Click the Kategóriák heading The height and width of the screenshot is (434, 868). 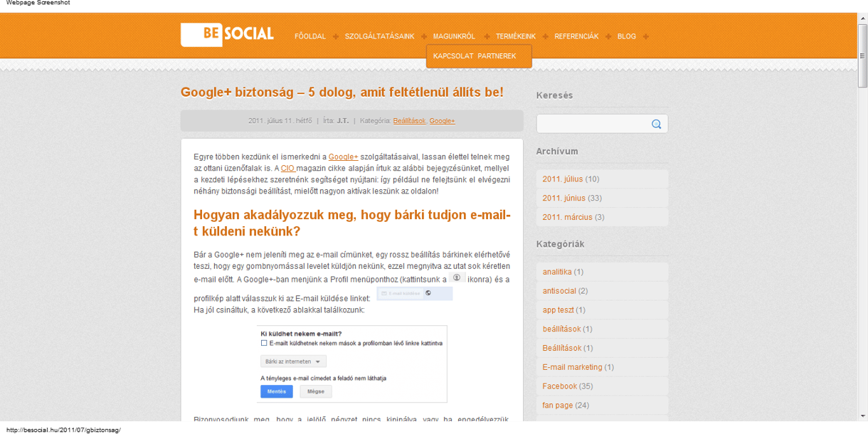[x=560, y=244]
